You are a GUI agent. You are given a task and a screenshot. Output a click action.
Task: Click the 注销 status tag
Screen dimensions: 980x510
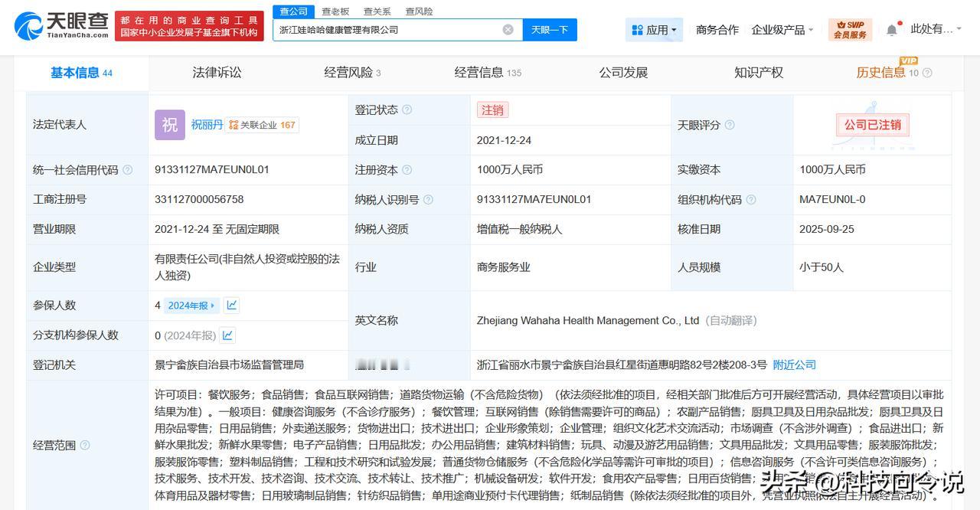(492, 110)
